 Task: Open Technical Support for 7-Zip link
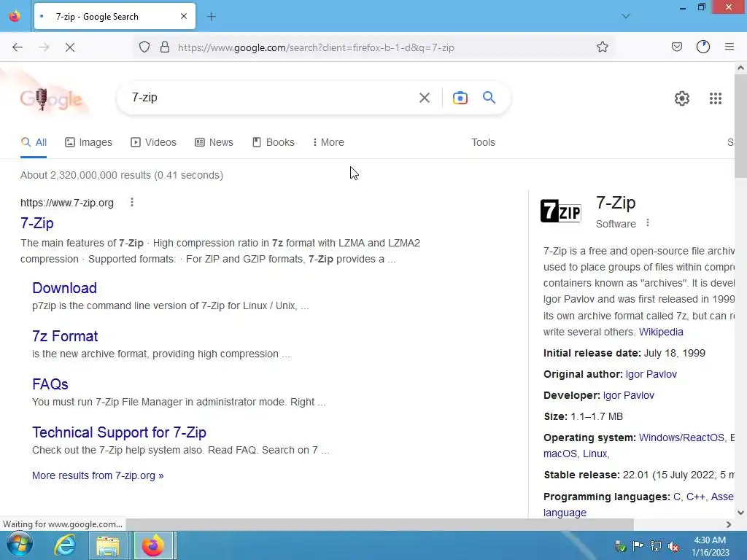[119, 432]
